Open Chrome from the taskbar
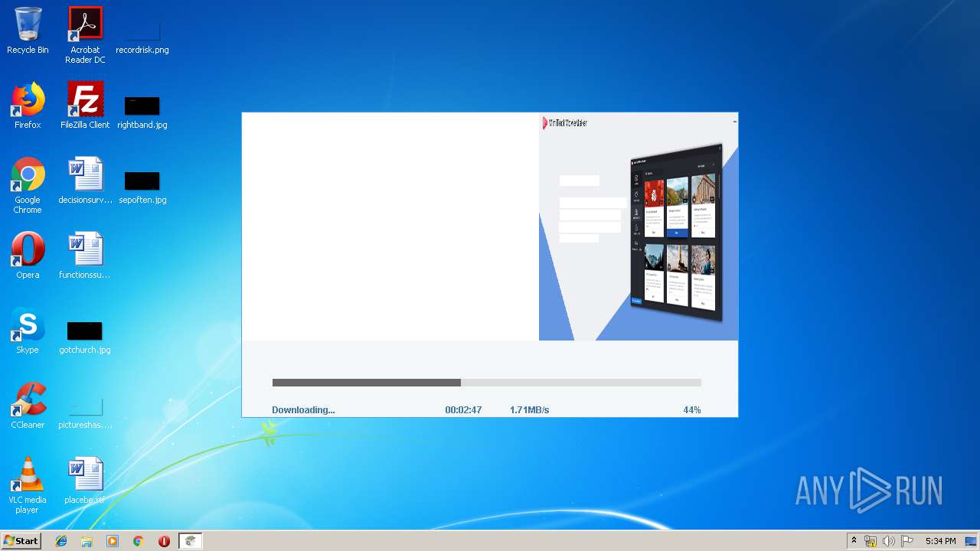 coord(138,541)
